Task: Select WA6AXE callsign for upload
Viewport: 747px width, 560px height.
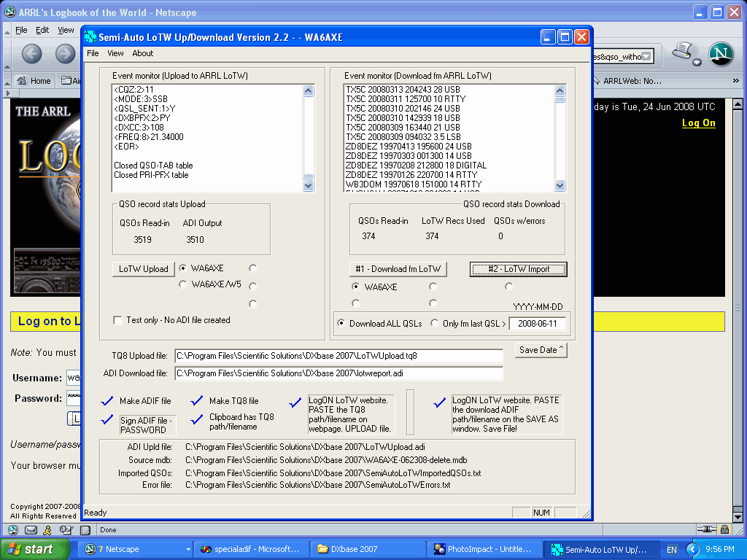Action: coord(183,268)
